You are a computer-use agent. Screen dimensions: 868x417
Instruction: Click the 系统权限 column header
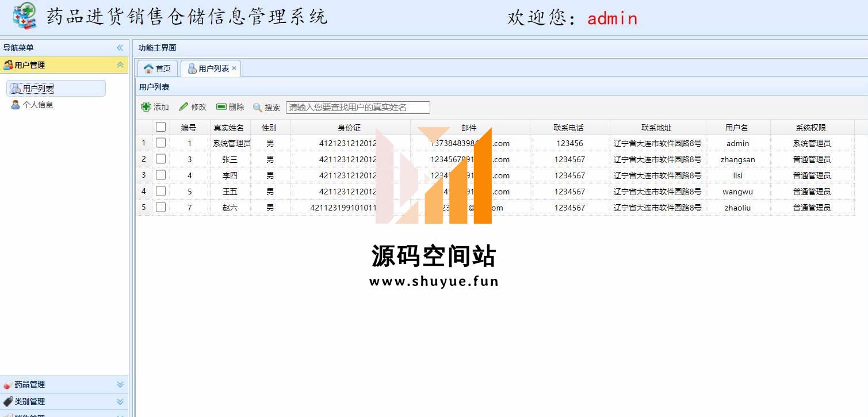(812, 128)
